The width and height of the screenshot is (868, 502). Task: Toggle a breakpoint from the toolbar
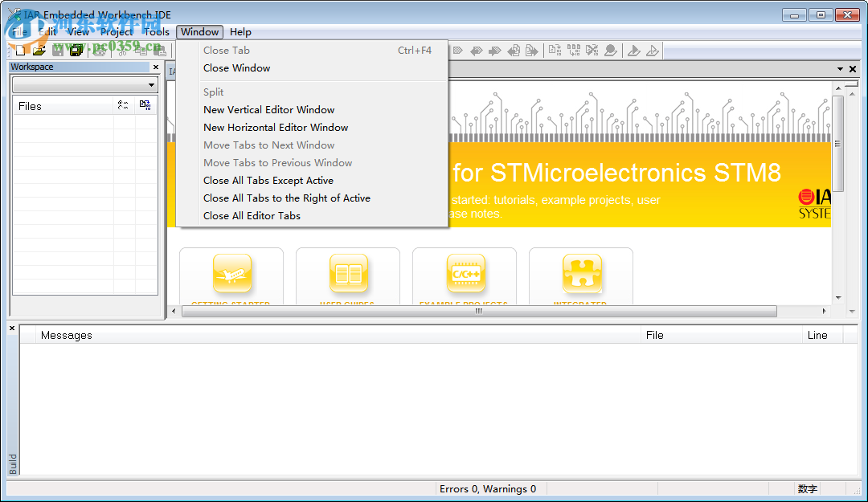(610, 50)
